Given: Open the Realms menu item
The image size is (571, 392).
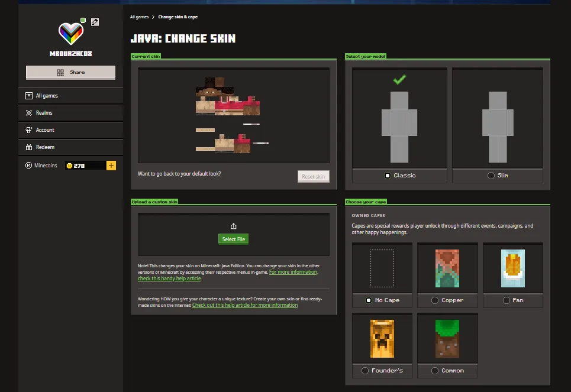Looking at the screenshot, I should point(70,113).
